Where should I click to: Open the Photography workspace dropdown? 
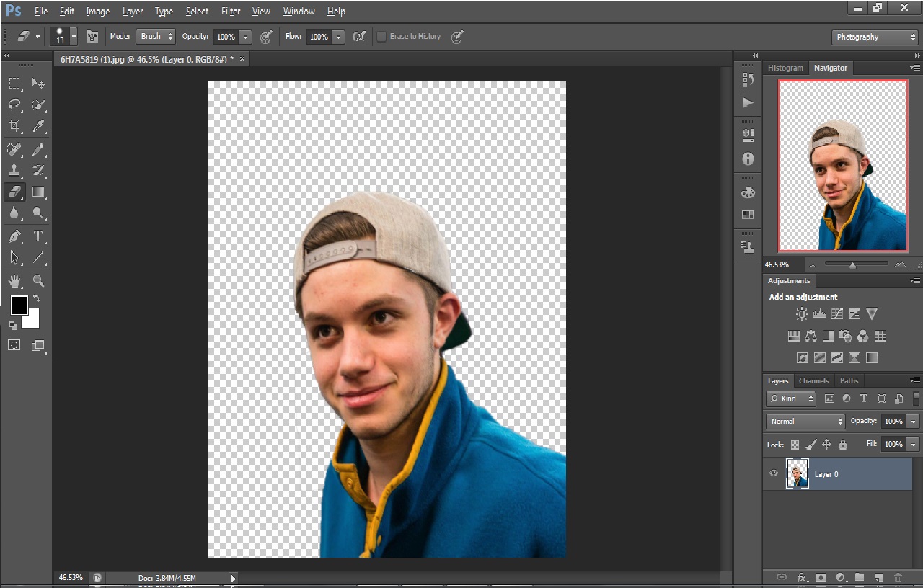click(x=875, y=37)
